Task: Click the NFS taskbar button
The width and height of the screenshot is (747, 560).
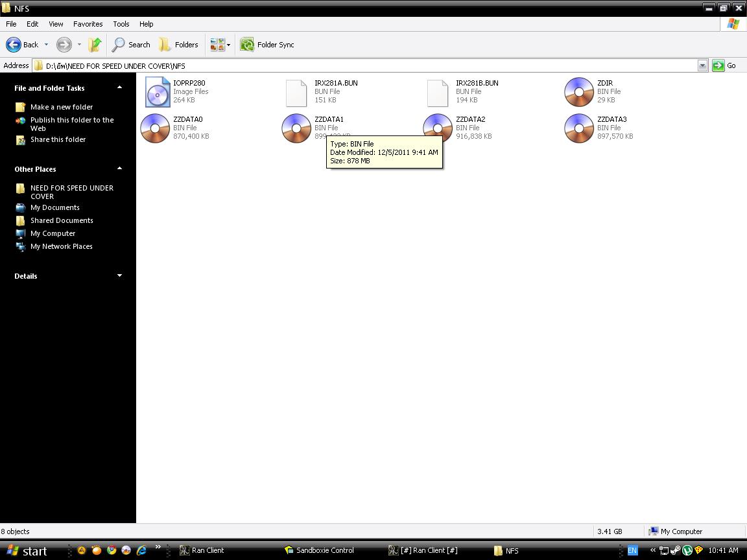Action: 506,550
